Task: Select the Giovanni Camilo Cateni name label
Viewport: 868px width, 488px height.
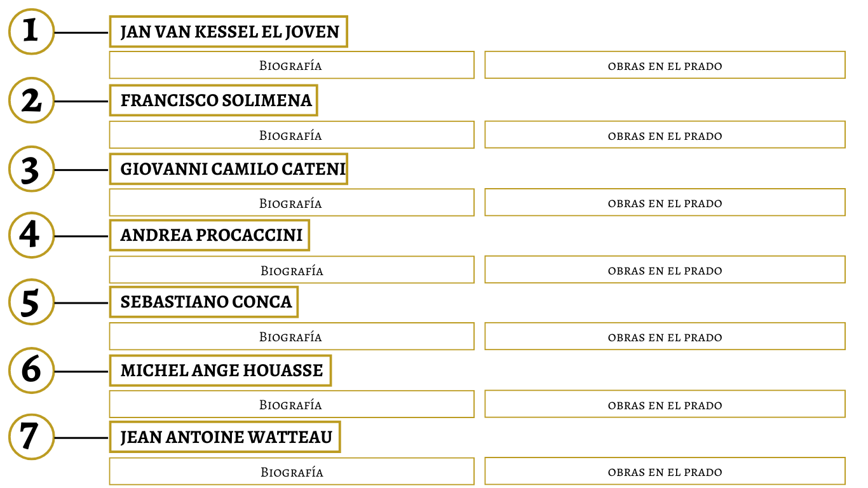Action: [228, 169]
